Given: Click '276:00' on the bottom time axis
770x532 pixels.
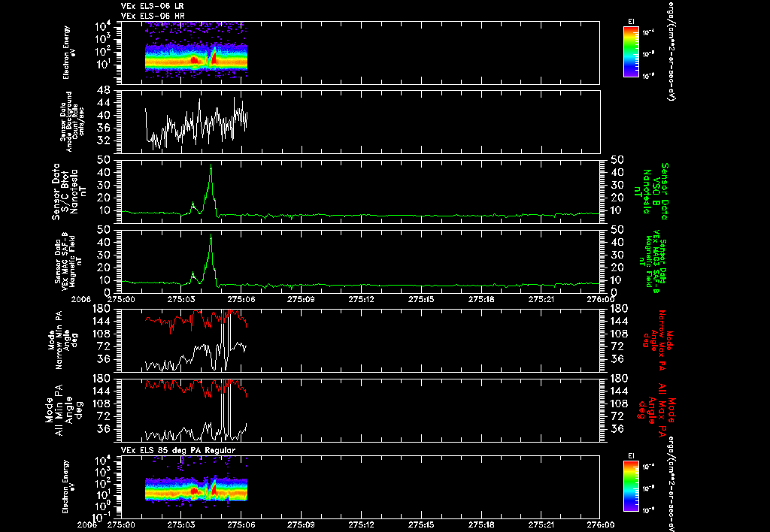Looking at the screenshot, I should pyautogui.click(x=601, y=524).
